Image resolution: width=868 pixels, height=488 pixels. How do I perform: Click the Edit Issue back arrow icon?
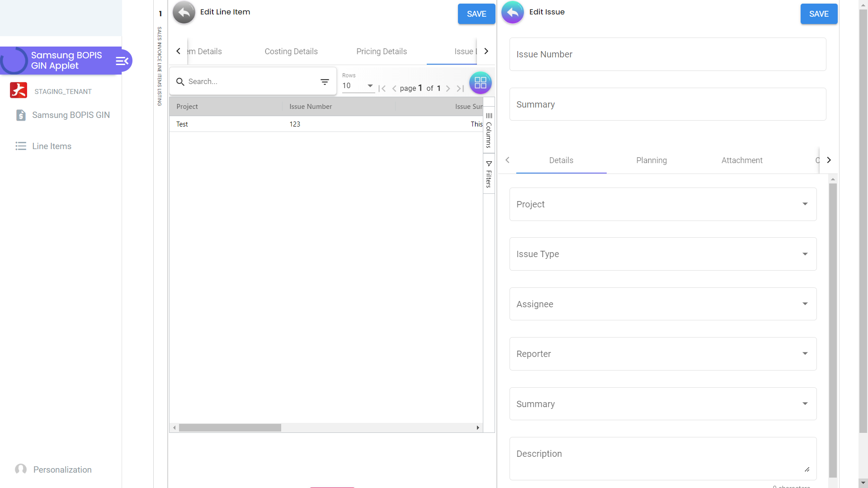[512, 12]
